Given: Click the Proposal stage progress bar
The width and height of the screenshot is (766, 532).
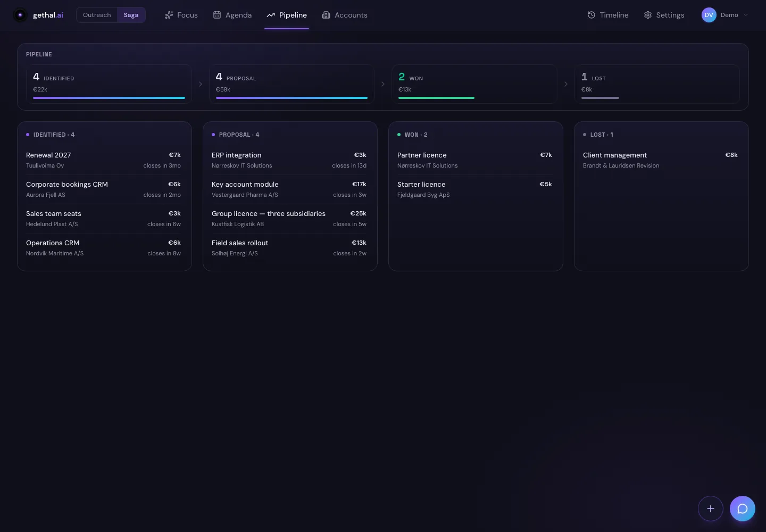Looking at the screenshot, I should (x=292, y=98).
